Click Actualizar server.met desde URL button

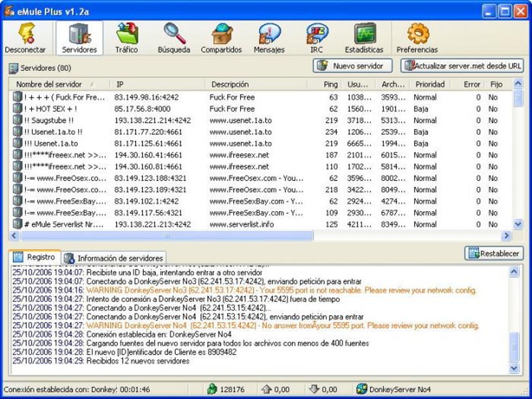[x=462, y=66]
